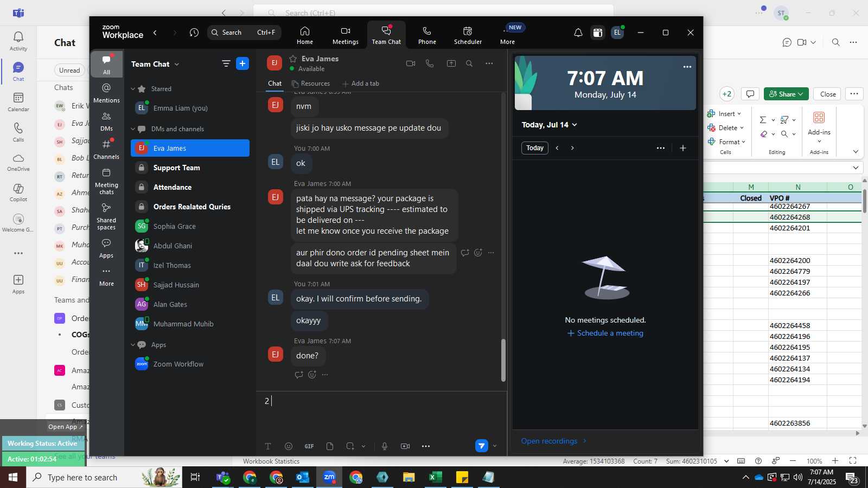Image resolution: width=868 pixels, height=488 pixels.
Task: Open the Team Chat title dropdown
Action: (x=155, y=64)
